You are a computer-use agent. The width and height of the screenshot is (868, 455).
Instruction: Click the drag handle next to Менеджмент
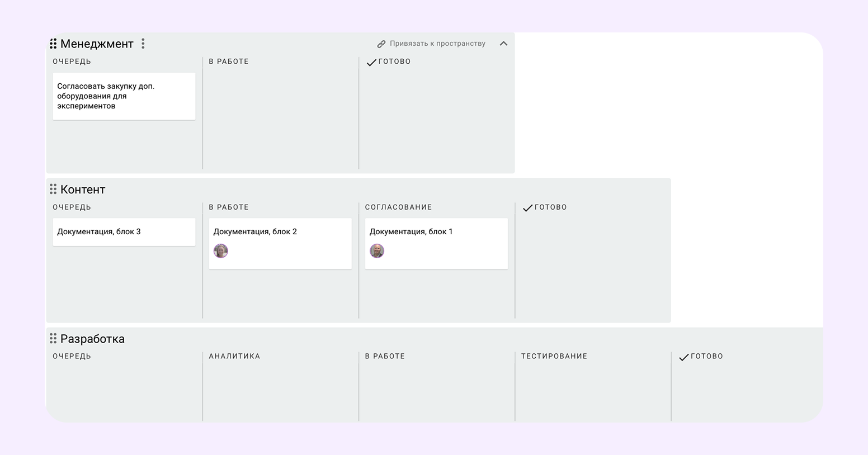(x=53, y=44)
